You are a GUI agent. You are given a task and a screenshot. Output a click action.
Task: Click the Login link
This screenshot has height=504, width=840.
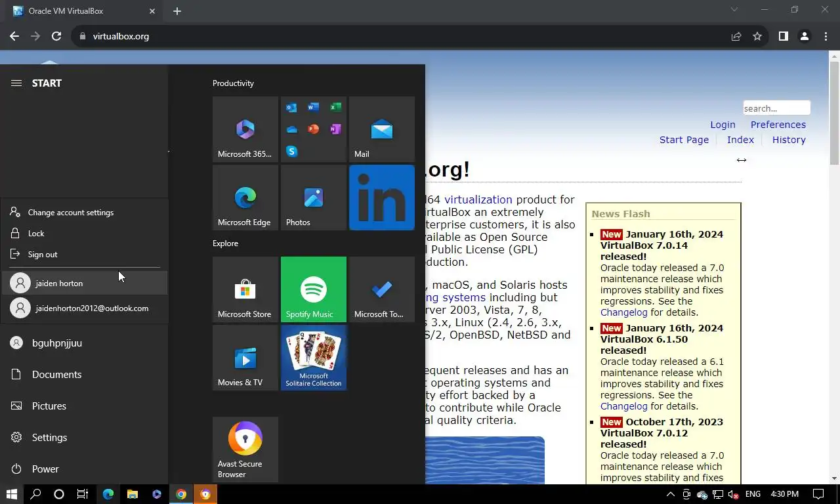pos(723,125)
